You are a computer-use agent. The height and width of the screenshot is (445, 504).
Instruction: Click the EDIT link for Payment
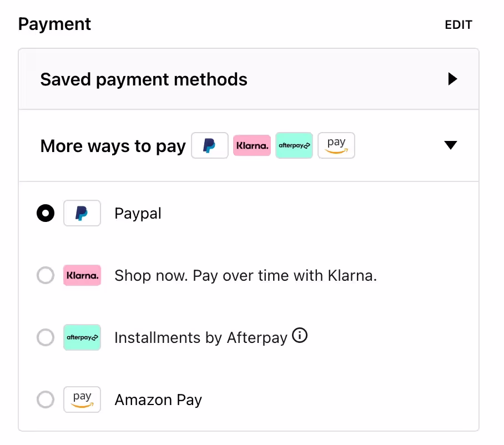pos(458,25)
